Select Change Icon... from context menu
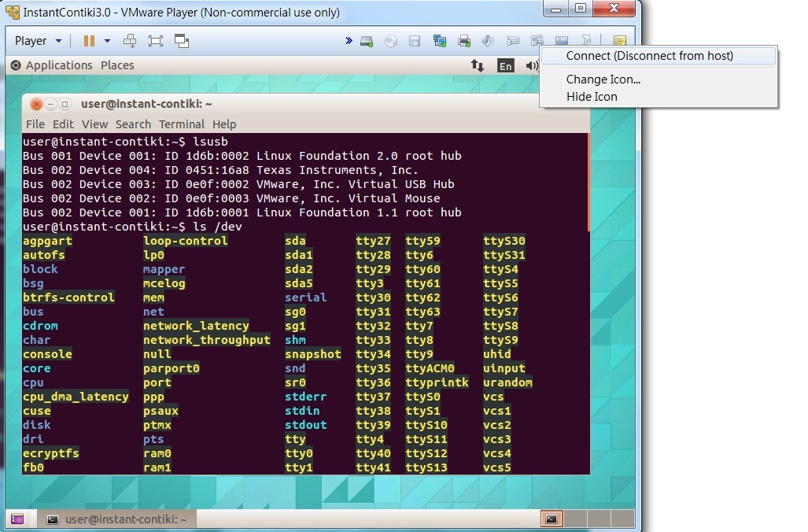Viewport: 808px width, 532px height. (x=603, y=79)
